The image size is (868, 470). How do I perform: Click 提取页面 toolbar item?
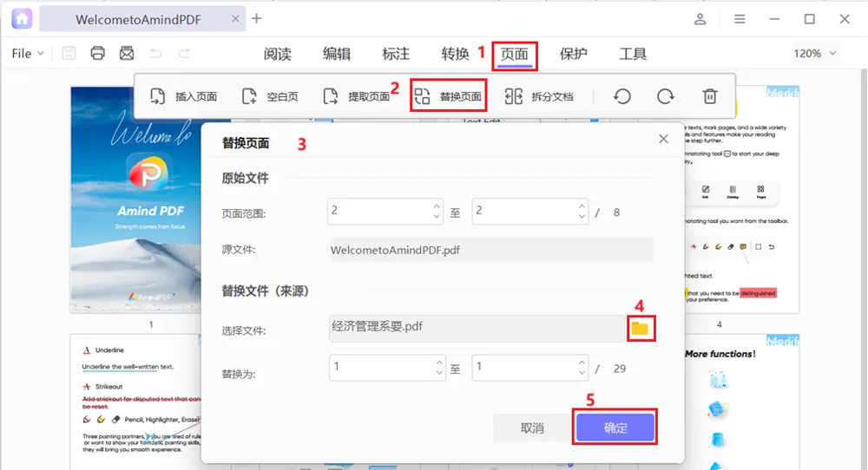click(357, 96)
